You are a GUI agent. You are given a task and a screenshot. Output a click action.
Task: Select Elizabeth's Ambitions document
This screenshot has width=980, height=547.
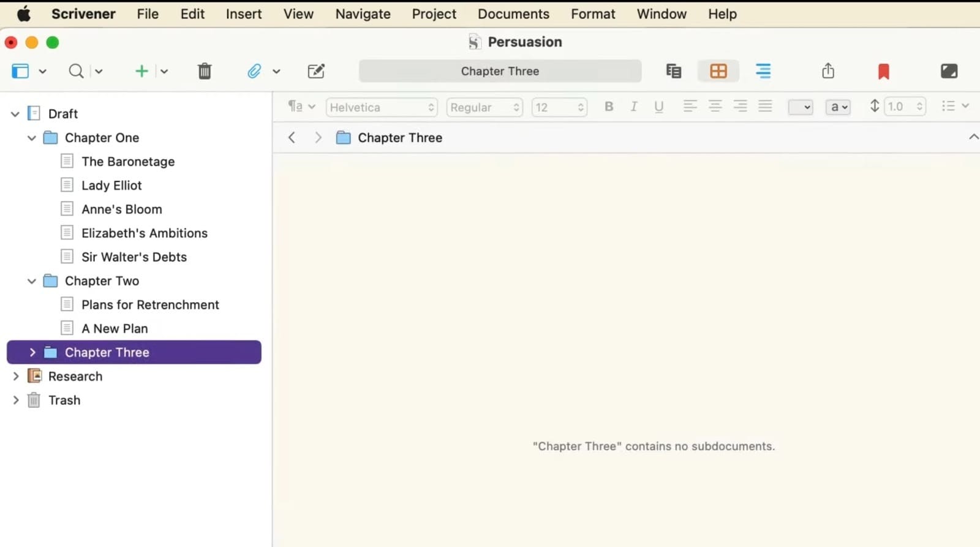point(145,233)
